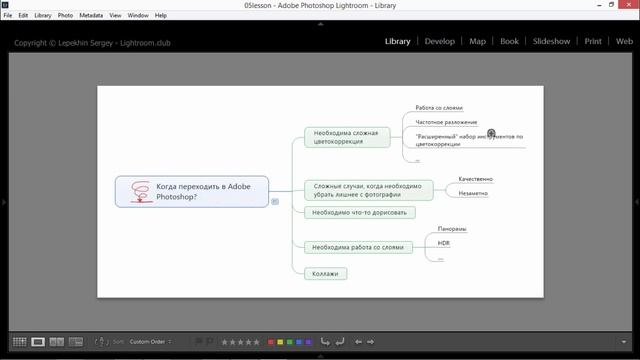Open the Window menu
The width and height of the screenshot is (640, 360).
coord(138,16)
